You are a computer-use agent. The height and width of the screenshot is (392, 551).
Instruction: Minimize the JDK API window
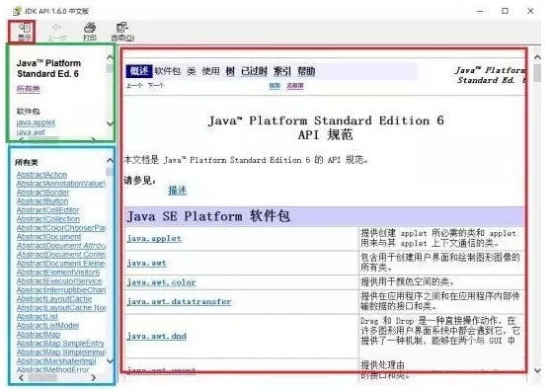click(480, 11)
